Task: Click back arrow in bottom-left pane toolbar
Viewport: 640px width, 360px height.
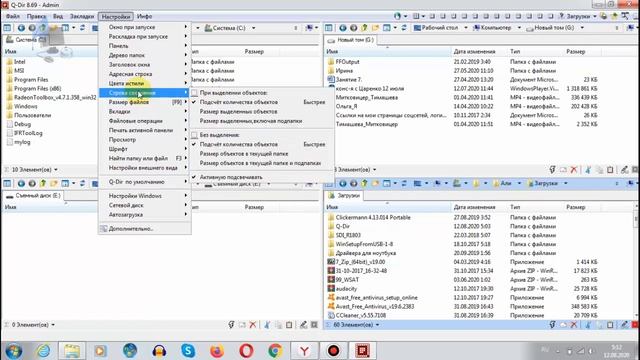Action: click(21, 183)
